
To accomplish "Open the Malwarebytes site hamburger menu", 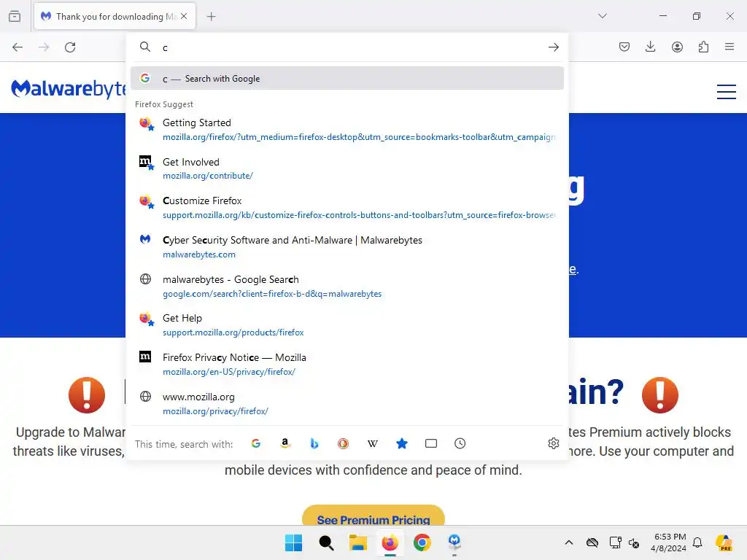I will click(726, 91).
